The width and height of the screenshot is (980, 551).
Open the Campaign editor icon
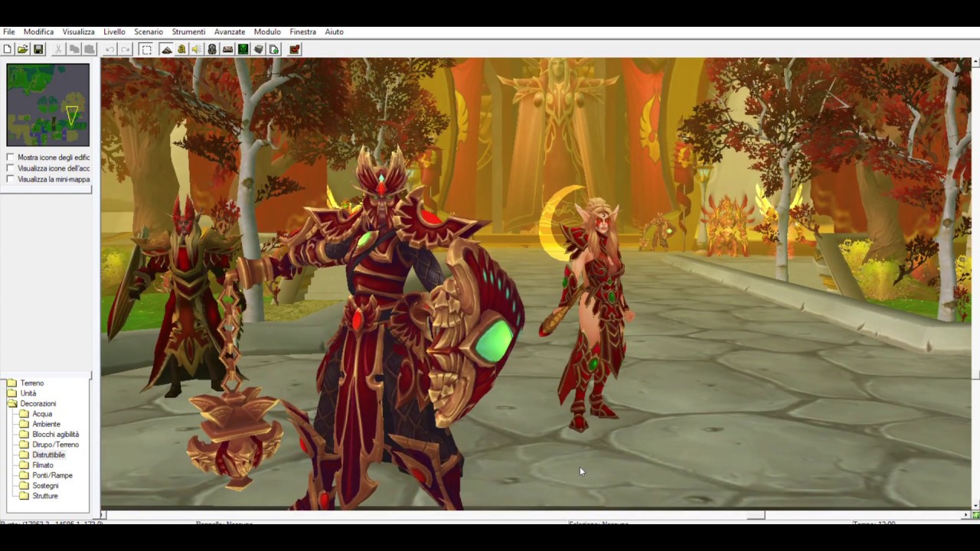click(227, 49)
